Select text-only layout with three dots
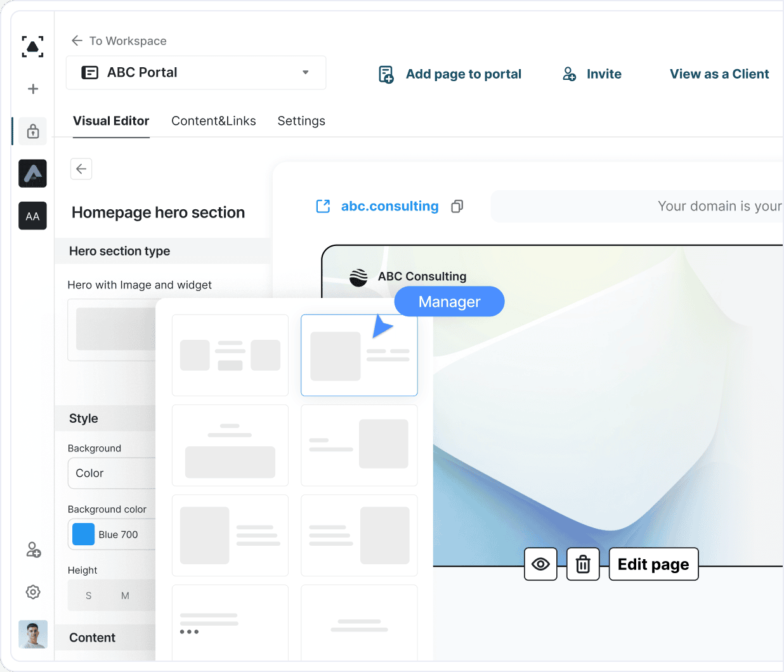This screenshot has width=784, height=672. pyautogui.click(x=230, y=623)
